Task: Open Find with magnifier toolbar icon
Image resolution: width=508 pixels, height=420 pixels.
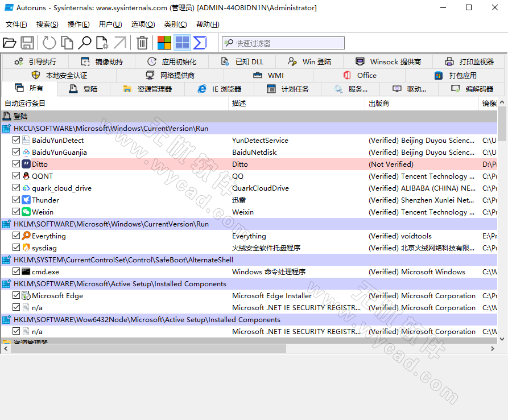Action: point(85,43)
